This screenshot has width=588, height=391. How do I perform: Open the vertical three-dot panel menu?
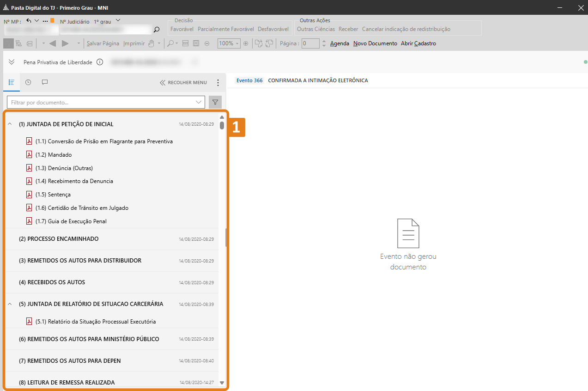[218, 83]
